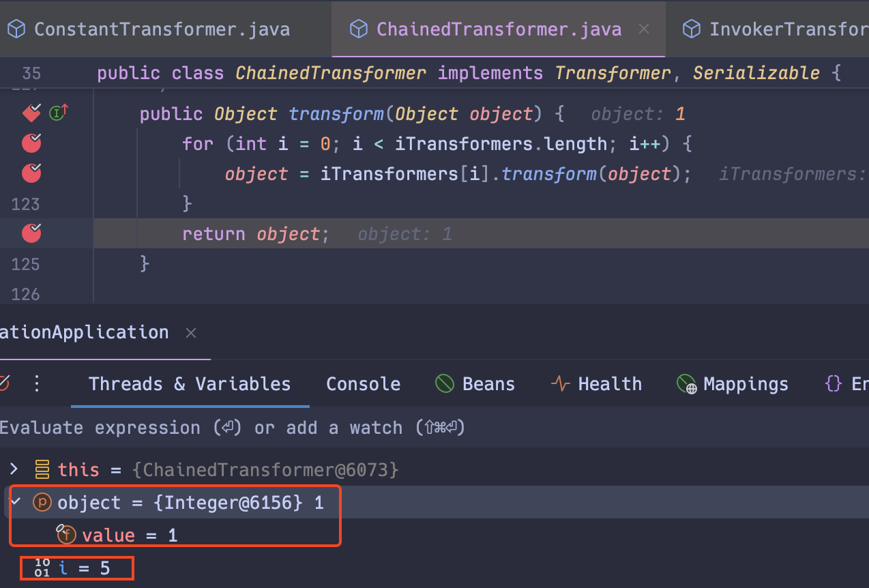Click the Health waveform icon

click(559, 383)
